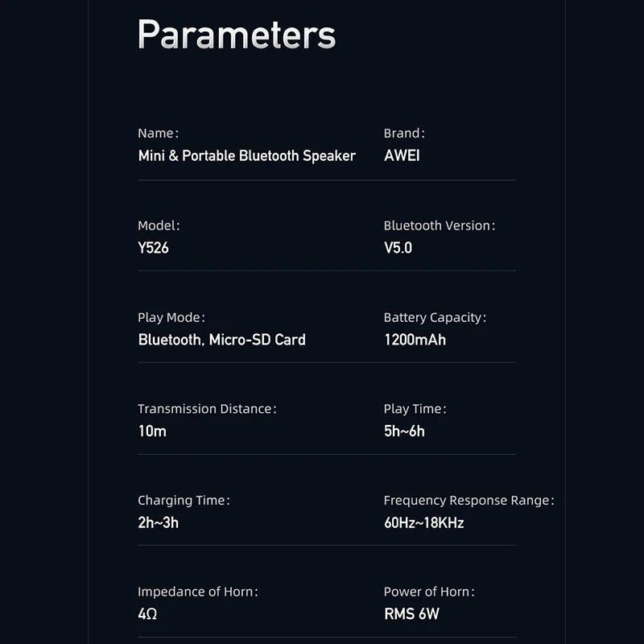Screen dimensions: 644x644
Task: Select the Play Mode label
Action: pyautogui.click(x=171, y=317)
